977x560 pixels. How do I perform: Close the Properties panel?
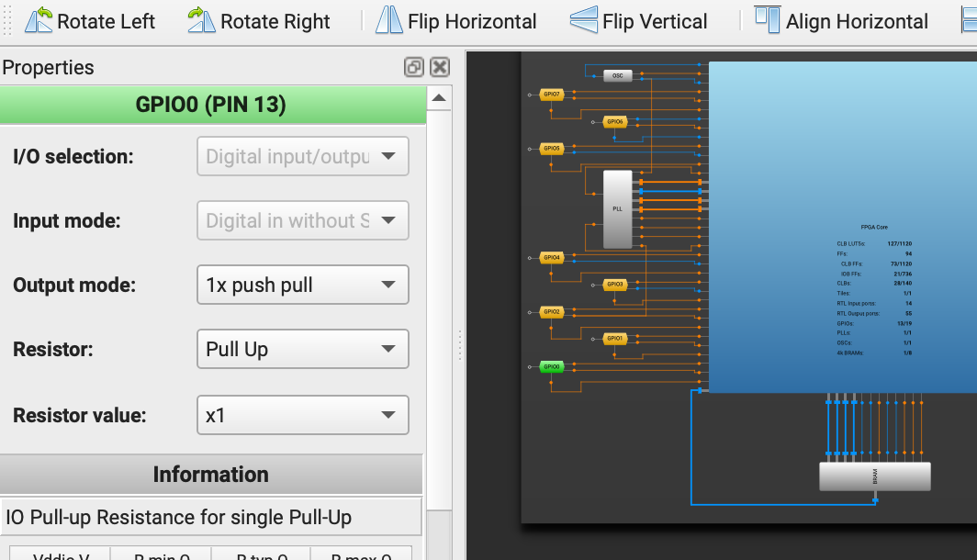(x=440, y=67)
